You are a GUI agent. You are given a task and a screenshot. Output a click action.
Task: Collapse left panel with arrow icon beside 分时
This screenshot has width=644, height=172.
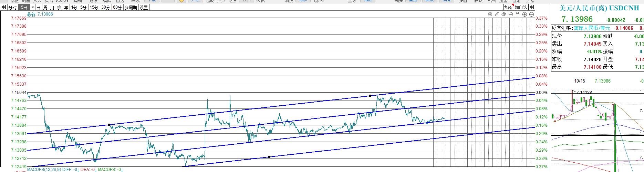[4, 7]
